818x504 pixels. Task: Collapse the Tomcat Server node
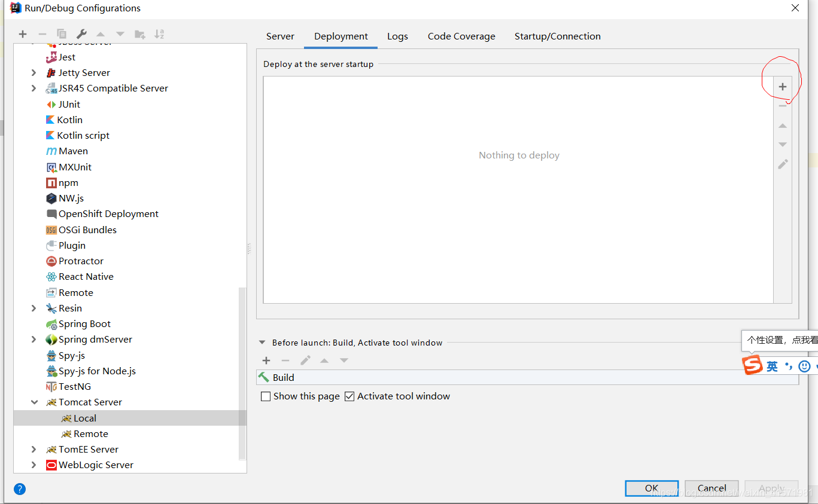34,402
